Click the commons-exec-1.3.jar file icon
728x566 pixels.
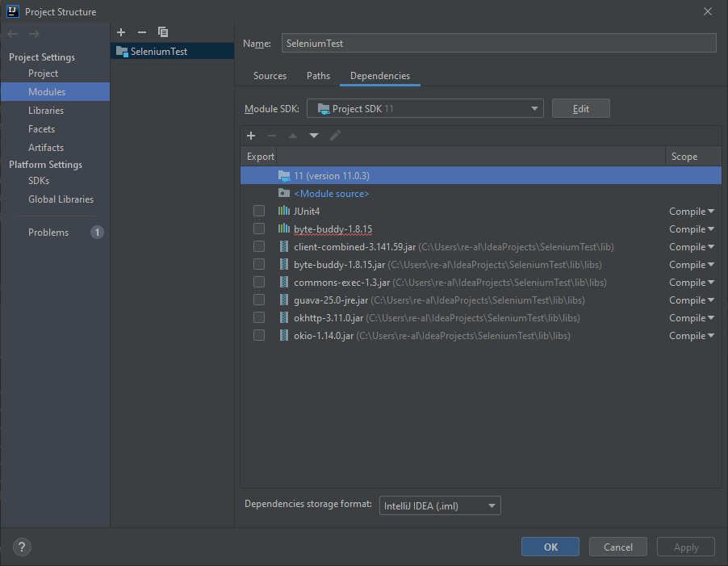[283, 282]
